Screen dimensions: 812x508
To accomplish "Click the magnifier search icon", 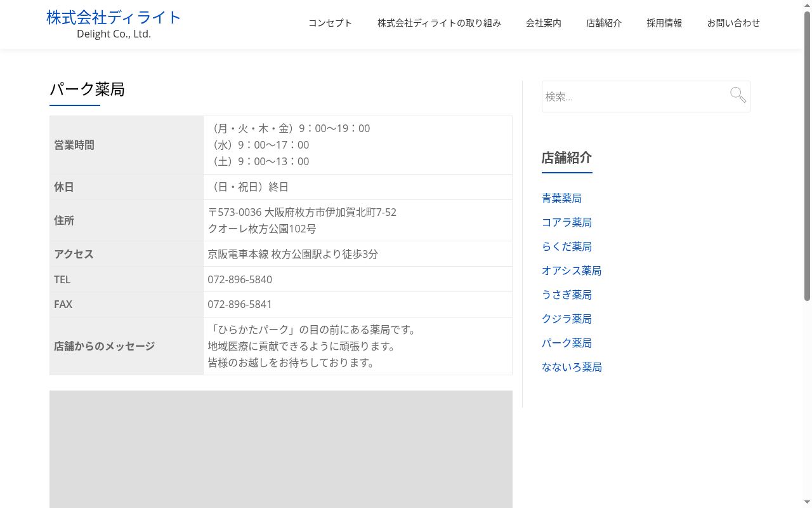I will 738,95.
